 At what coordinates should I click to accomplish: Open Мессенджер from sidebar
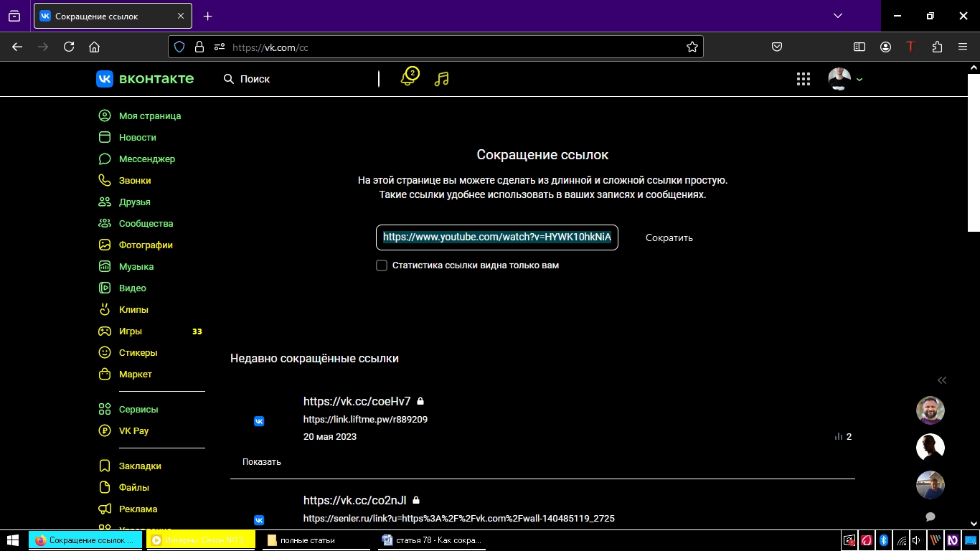147,159
